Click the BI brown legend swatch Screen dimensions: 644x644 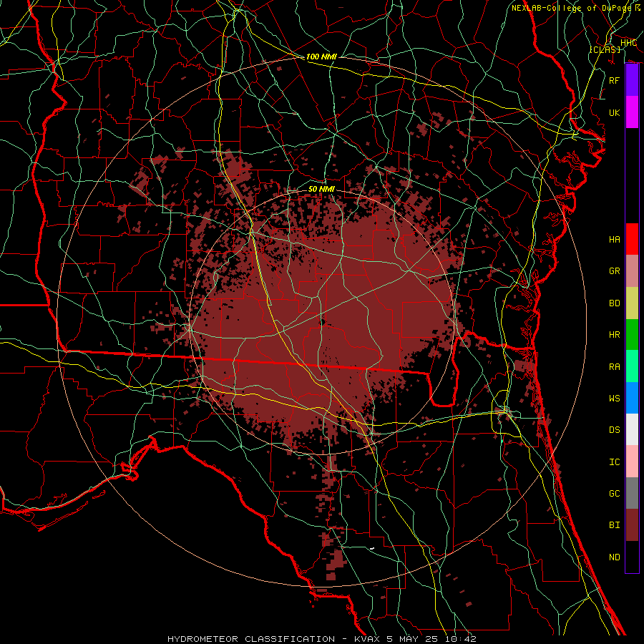(x=632, y=525)
